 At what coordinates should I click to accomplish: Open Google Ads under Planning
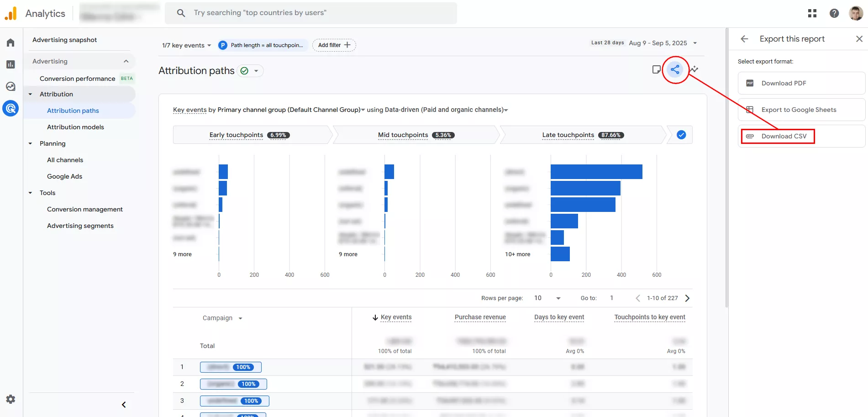(64, 176)
